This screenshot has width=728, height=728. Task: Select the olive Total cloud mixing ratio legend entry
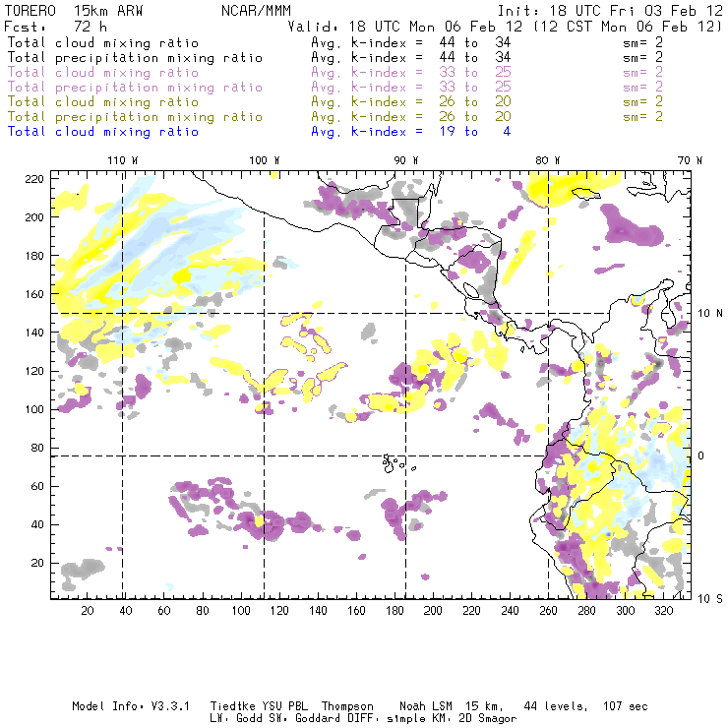pyautogui.click(x=103, y=102)
